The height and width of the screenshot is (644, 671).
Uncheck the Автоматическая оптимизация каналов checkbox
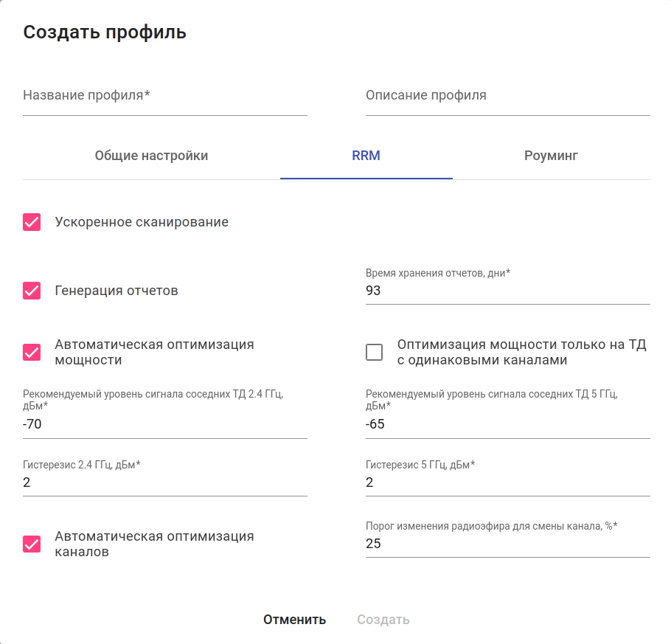click(32, 544)
